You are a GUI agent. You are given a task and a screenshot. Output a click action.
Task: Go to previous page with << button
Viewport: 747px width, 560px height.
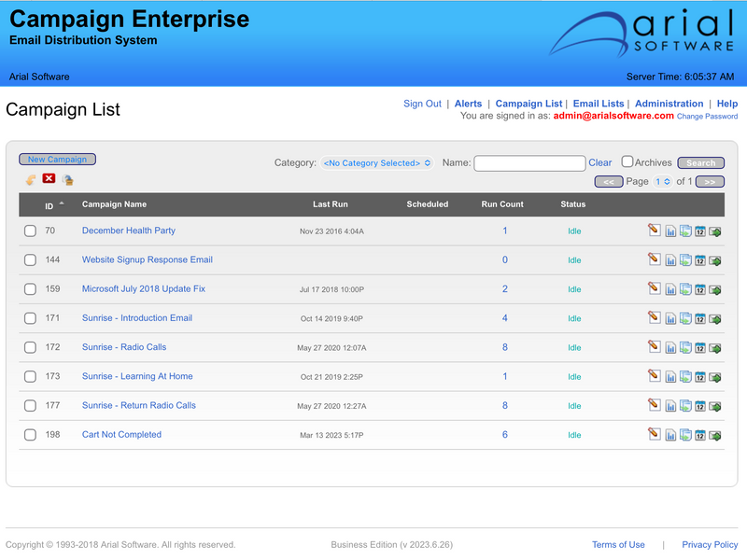coord(609,182)
